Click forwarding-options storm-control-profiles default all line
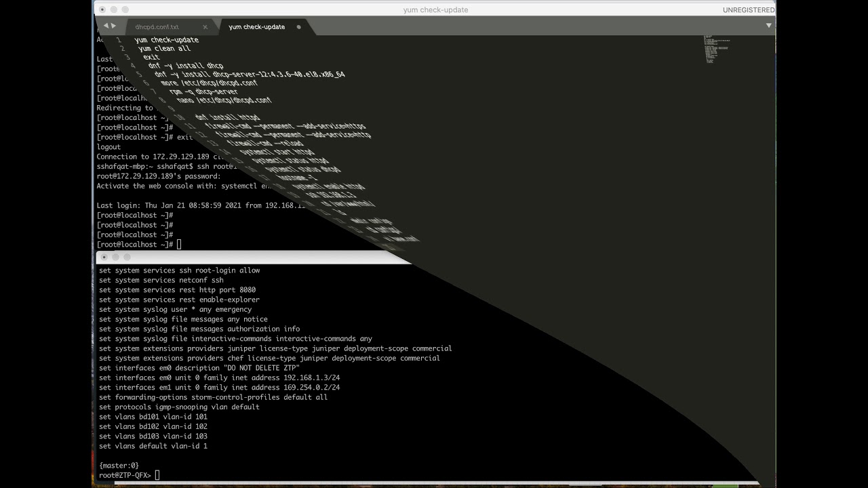The image size is (868, 488). (213, 397)
